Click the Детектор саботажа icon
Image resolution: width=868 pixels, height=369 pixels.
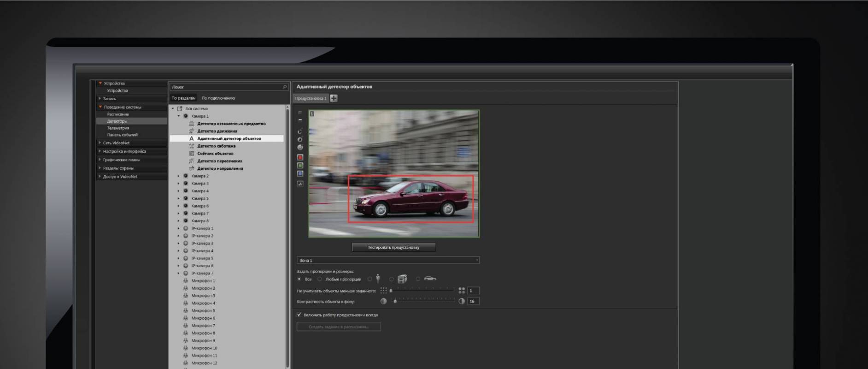click(191, 146)
